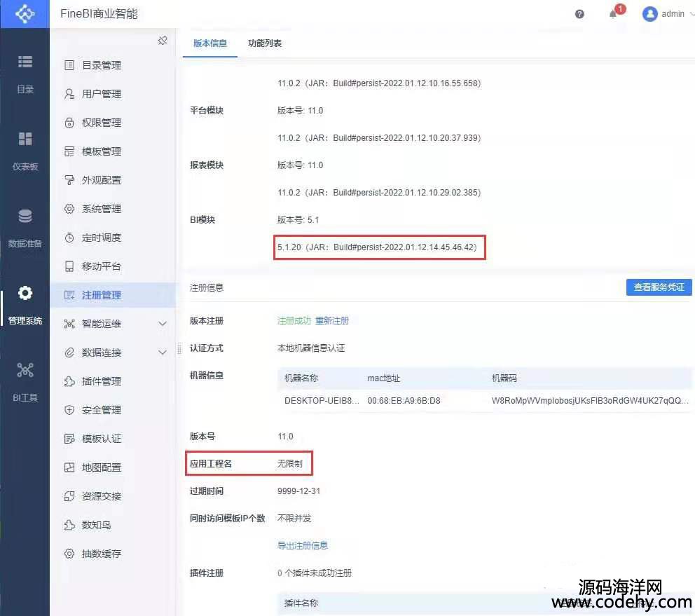Click the 注册管理 menu icon
Screen dimensions: 695x616
[x=69, y=295]
